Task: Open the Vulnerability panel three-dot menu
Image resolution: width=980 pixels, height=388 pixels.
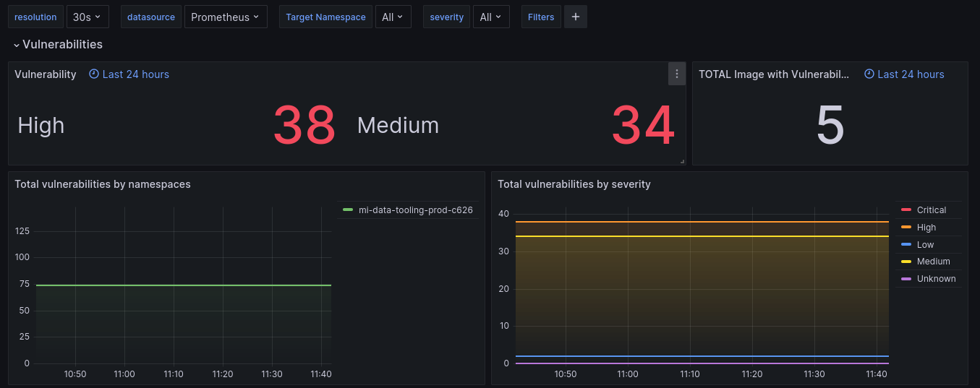Action: click(676, 74)
